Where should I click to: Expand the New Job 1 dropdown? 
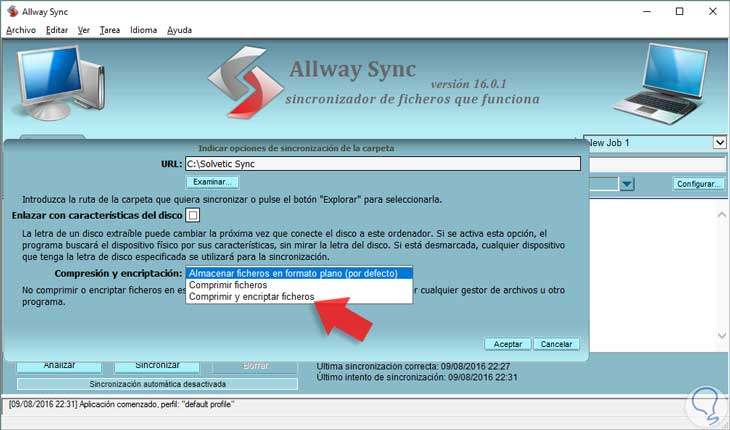coord(720,142)
